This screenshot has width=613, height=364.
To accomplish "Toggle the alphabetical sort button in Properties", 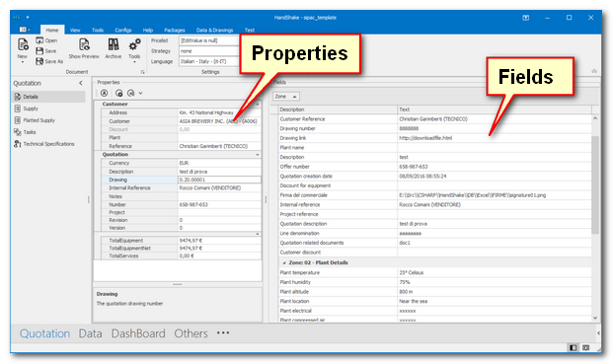I will (104, 93).
